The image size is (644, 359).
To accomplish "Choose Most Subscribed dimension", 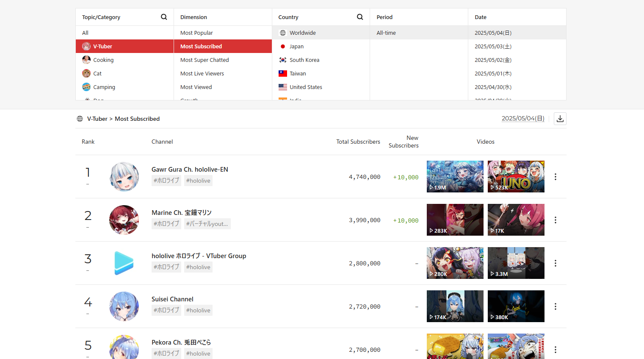I will 223,46.
